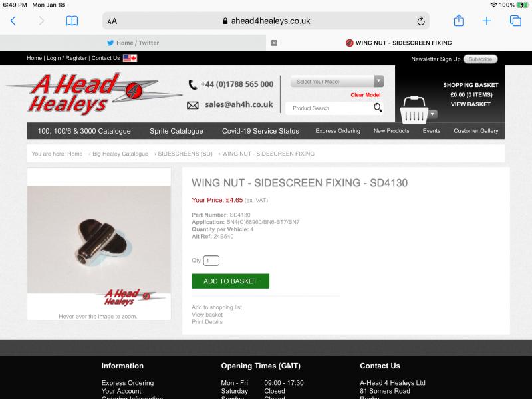The height and width of the screenshot is (399, 532).
Task: Open the Select Your Model dropdown
Action: click(x=337, y=82)
